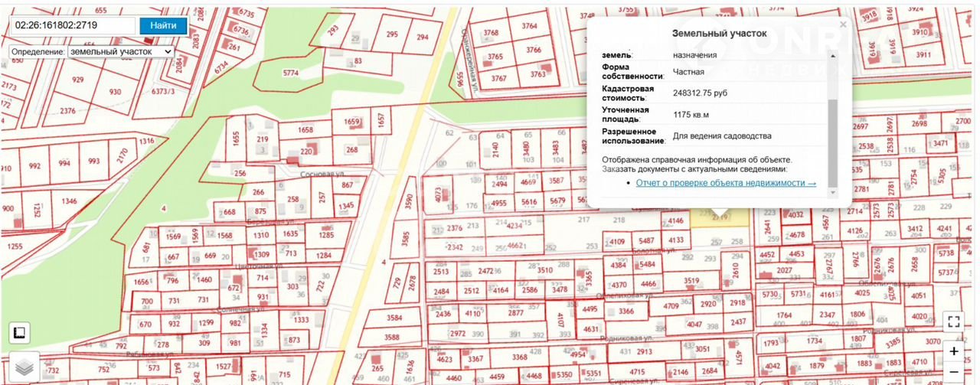Screen dimensions: 980x385
Task: Click land parcel 1346 on map
Action: coord(69,201)
